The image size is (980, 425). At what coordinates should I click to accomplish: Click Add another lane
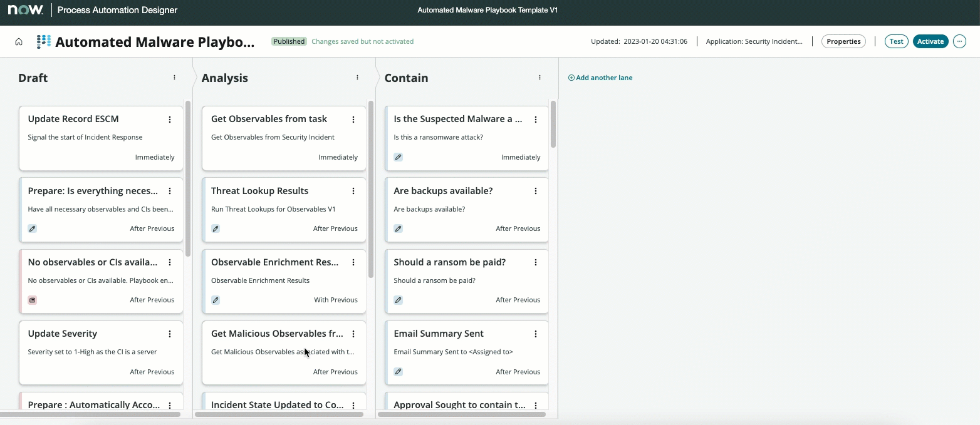(600, 78)
